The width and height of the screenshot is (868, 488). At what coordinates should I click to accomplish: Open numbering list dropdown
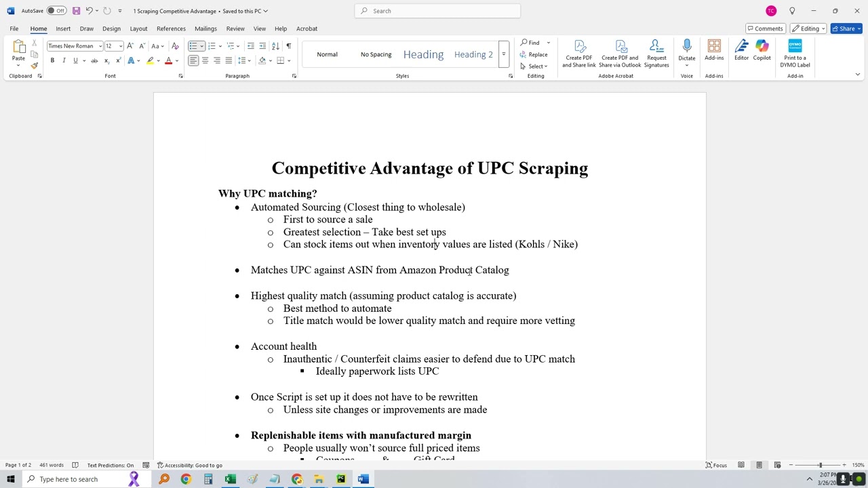tap(220, 46)
